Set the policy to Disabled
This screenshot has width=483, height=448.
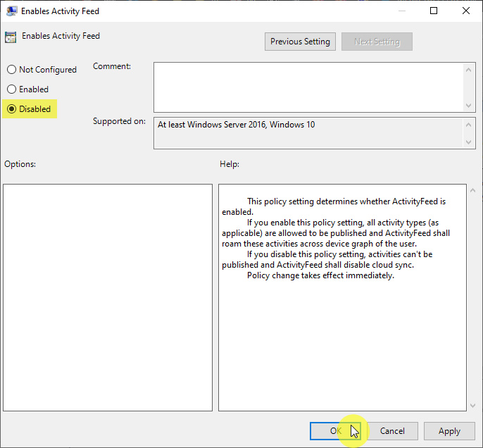click(11, 109)
